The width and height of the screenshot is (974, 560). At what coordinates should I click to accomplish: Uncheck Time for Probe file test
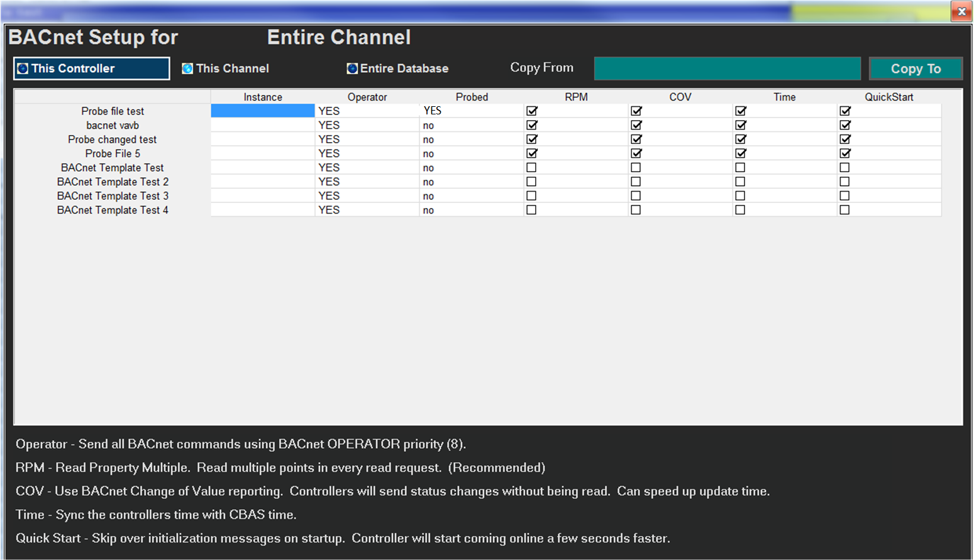pos(741,111)
